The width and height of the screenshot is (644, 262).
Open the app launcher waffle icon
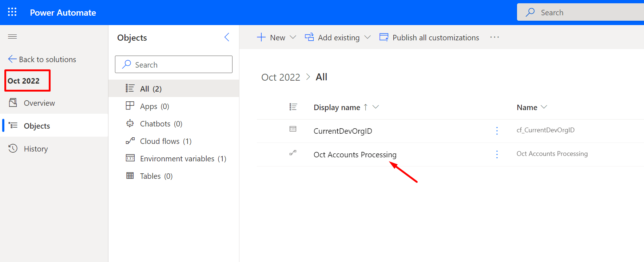pos(12,12)
